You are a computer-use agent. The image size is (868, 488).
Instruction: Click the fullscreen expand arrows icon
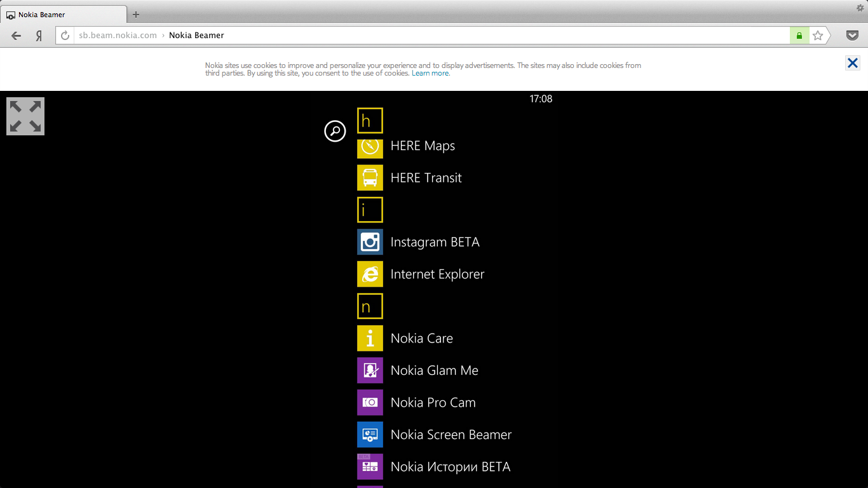tap(25, 116)
